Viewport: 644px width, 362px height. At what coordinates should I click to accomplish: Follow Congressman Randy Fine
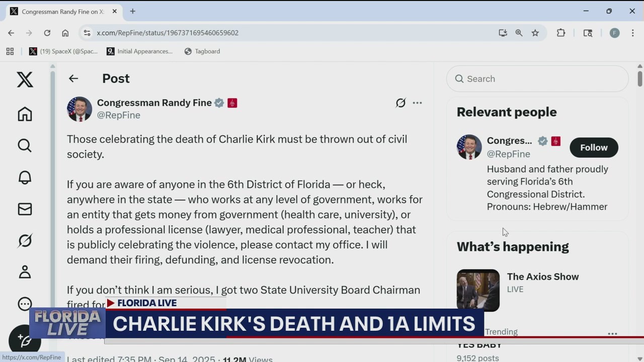point(594,147)
